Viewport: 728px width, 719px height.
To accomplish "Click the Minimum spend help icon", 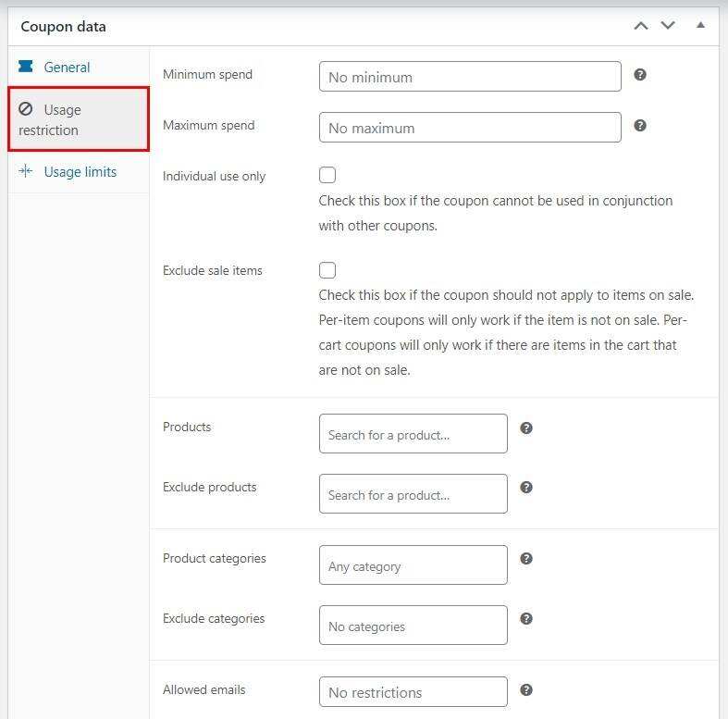I will click(x=640, y=74).
